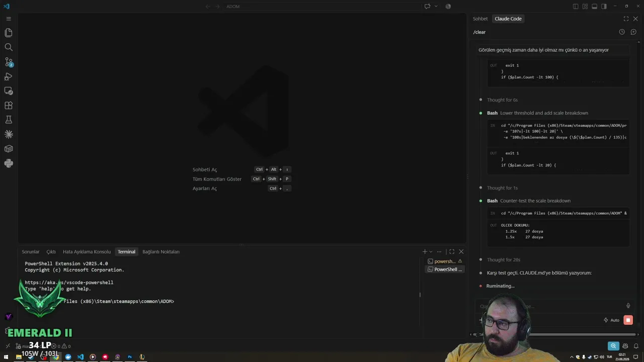Expand the chat dropdown arrow in title bar
Image resolution: width=644 pixels, height=362 pixels.
436,7
